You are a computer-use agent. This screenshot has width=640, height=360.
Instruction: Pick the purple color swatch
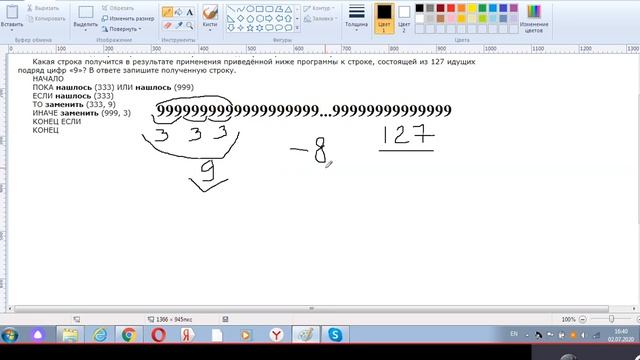tap(514, 8)
